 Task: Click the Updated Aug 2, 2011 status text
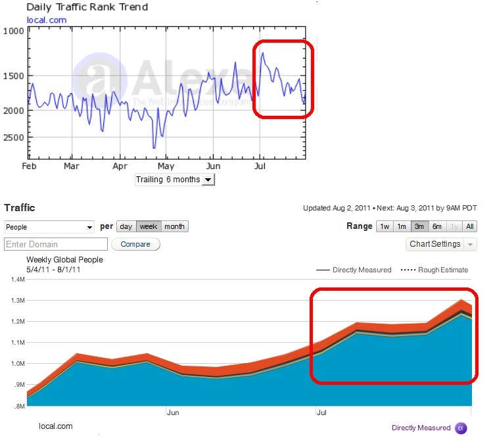click(337, 209)
